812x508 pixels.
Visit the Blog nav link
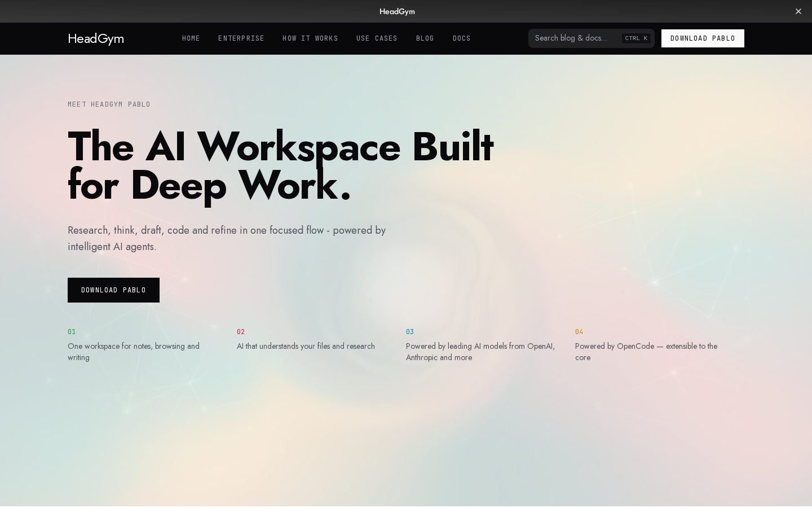tap(425, 38)
